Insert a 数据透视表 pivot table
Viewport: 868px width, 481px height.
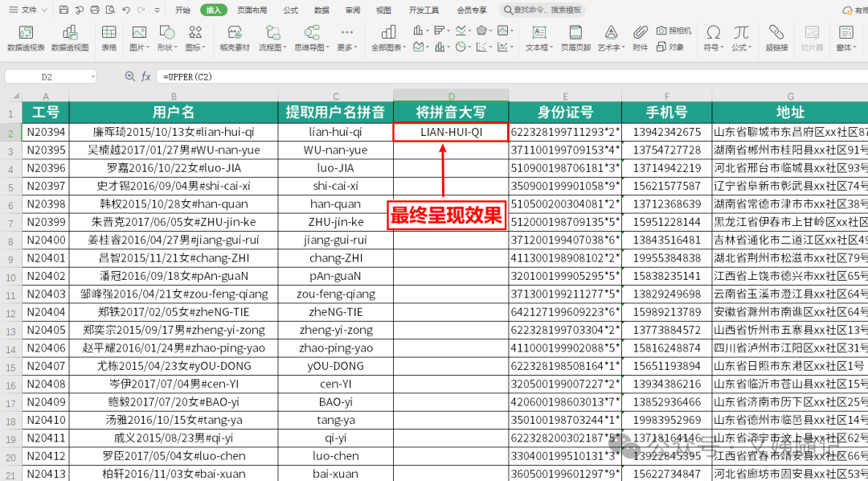point(26,39)
